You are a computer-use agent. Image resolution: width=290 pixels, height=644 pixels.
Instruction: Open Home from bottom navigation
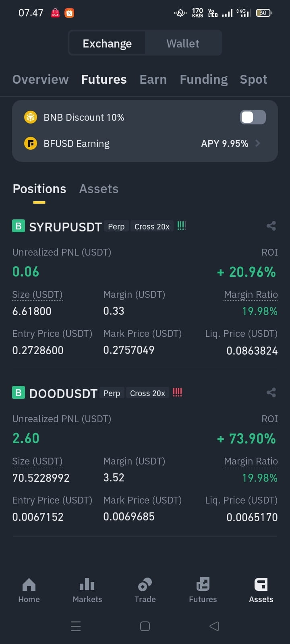29,590
